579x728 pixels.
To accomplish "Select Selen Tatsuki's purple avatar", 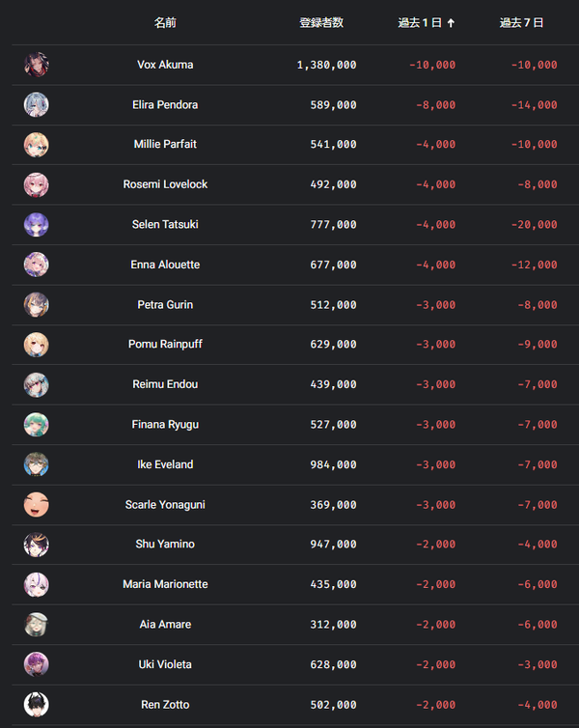I will point(37,225).
